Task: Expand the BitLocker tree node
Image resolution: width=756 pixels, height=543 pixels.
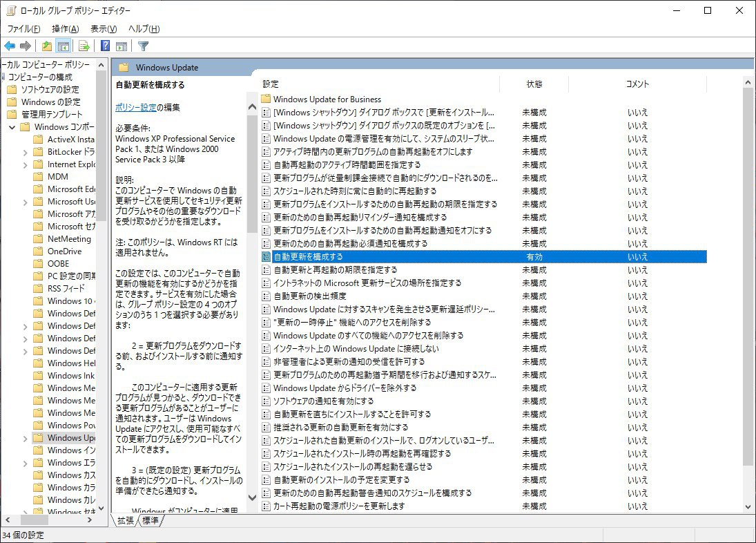Action: [25, 153]
